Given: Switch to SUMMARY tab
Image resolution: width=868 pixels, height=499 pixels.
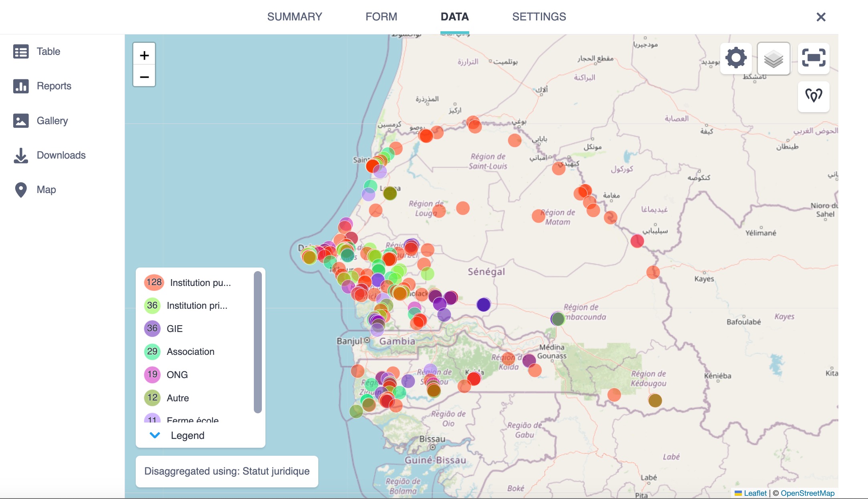Looking at the screenshot, I should pyautogui.click(x=295, y=17).
